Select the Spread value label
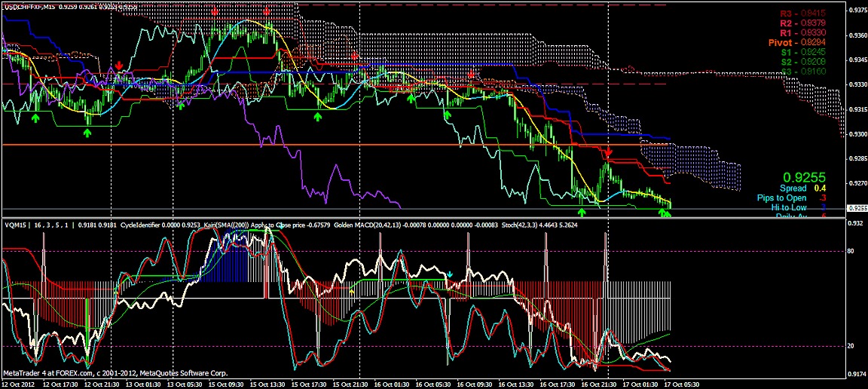 coord(799,188)
